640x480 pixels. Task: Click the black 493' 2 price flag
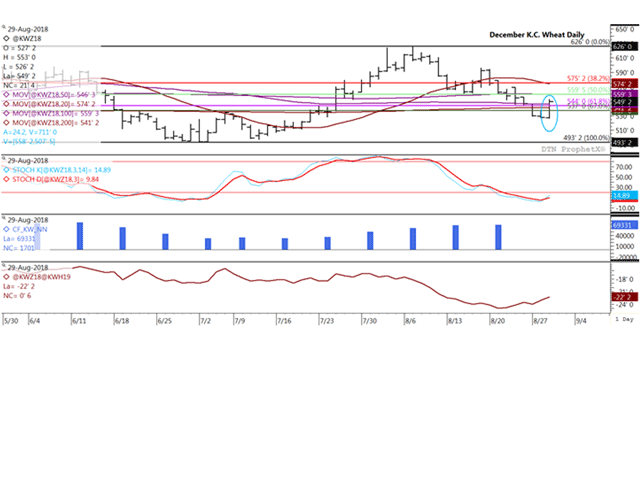click(x=624, y=142)
